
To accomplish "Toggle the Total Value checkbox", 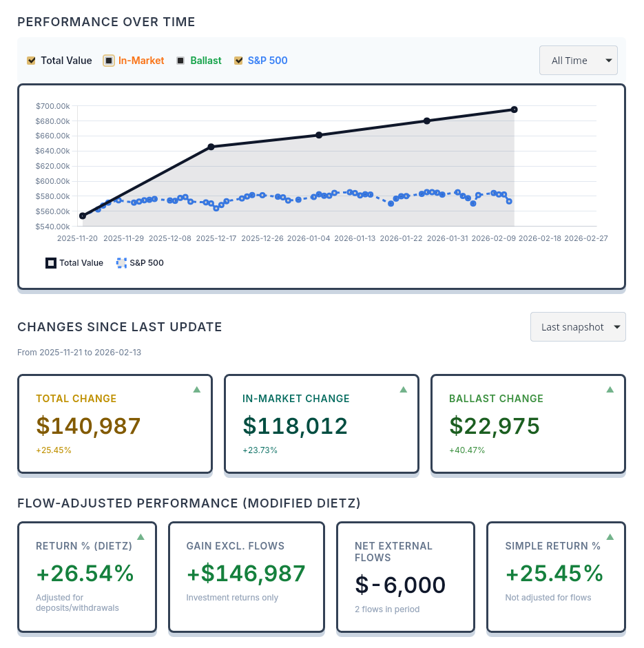I will 31,61.
